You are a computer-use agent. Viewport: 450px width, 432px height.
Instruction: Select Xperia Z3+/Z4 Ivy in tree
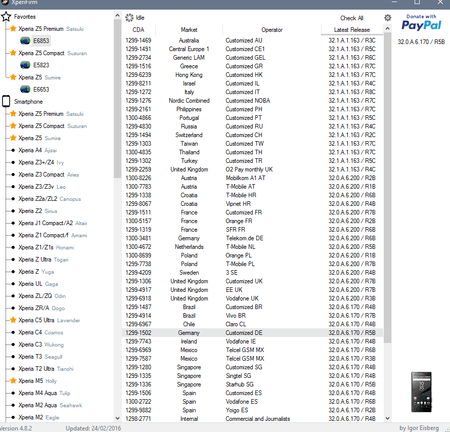pyautogui.click(x=41, y=162)
